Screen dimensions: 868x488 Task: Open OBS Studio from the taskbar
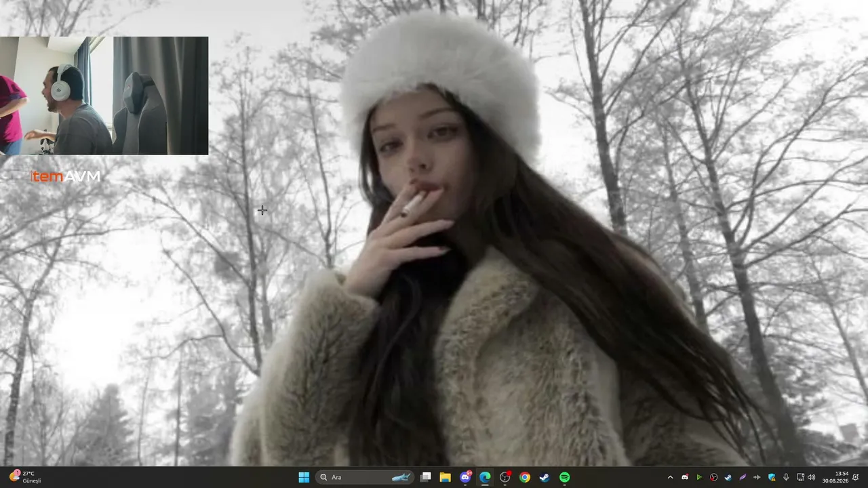point(505,477)
